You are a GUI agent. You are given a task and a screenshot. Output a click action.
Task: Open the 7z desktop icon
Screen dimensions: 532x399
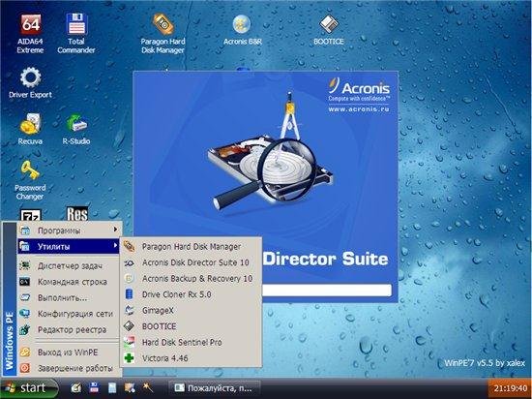tap(31, 215)
